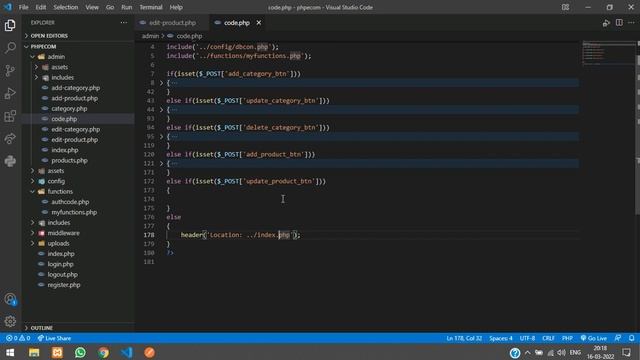
Task: Click the open changes icon in editor toolbar
Action: pyautogui.click(x=606, y=23)
